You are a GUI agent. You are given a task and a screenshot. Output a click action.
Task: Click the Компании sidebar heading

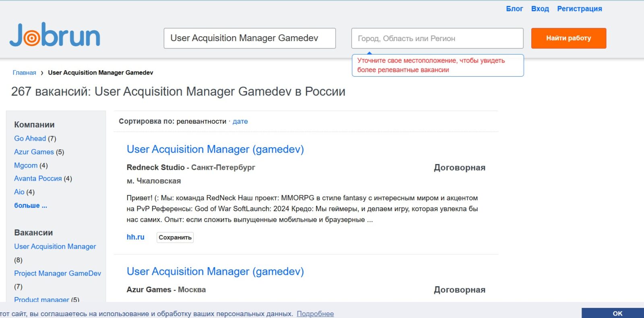click(34, 125)
